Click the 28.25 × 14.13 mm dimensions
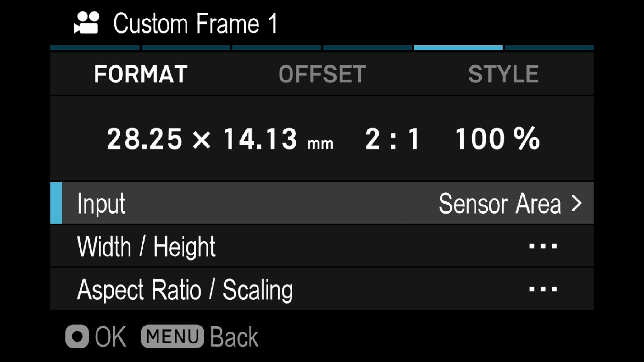 (220, 139)
